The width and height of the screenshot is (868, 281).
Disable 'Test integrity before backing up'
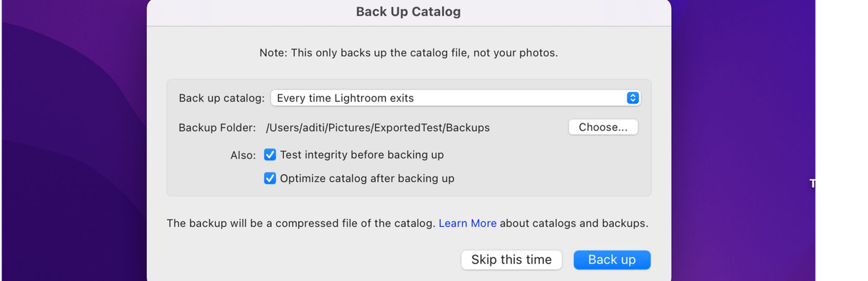pyautogui.click(x=269, y=155)
